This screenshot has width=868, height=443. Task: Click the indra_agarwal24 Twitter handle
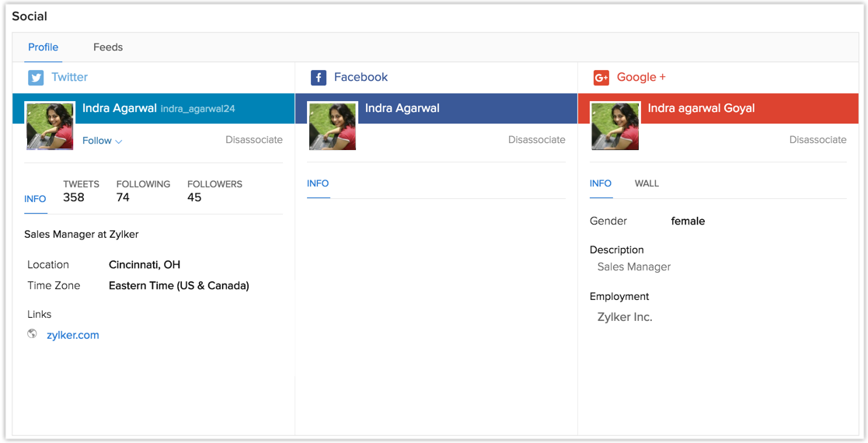tap(197, 109)
